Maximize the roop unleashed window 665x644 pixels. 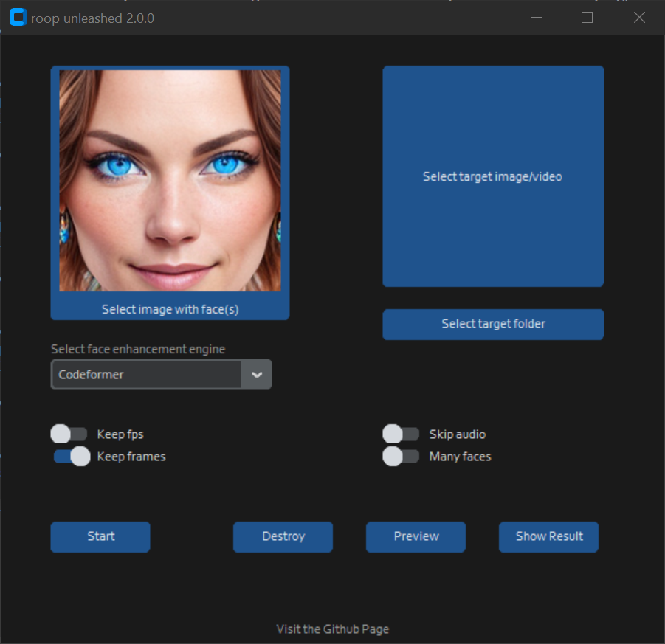[x=587, y=18]
